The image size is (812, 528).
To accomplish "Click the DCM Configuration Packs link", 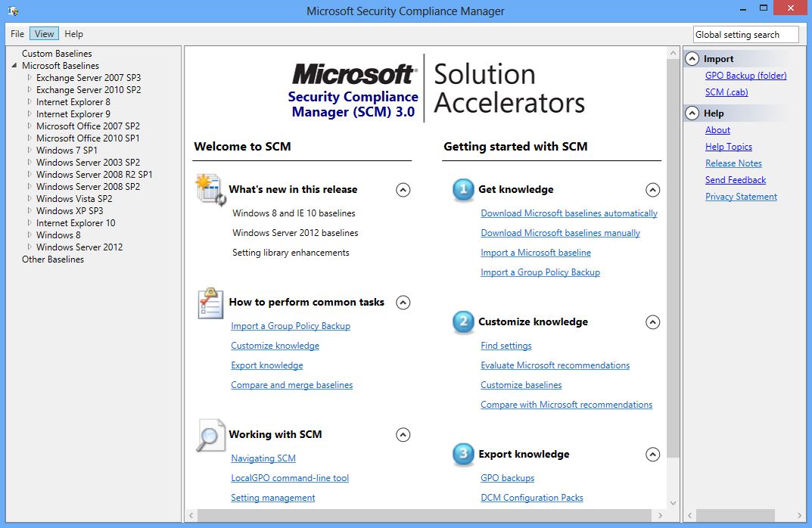I will tap(532, 498).
